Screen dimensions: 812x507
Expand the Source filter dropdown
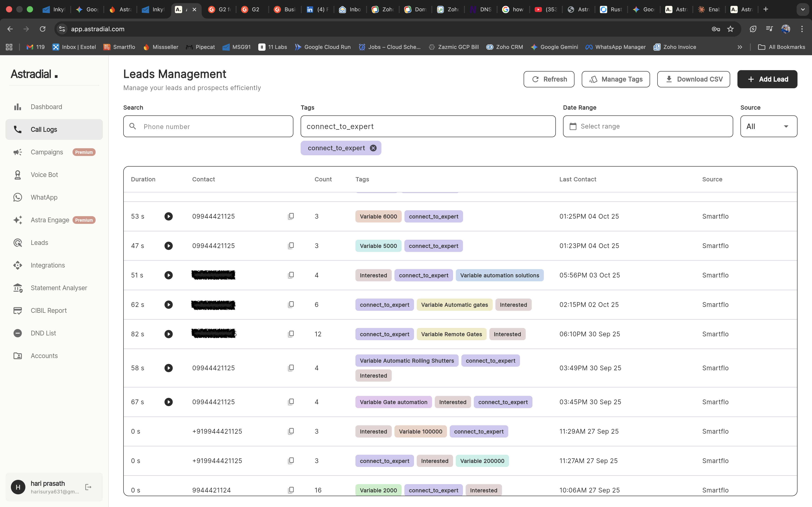pos(768,127)
